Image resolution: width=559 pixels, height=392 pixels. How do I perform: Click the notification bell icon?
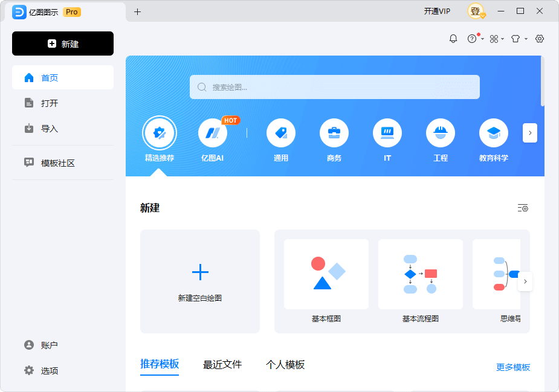[x=453, y=39]
